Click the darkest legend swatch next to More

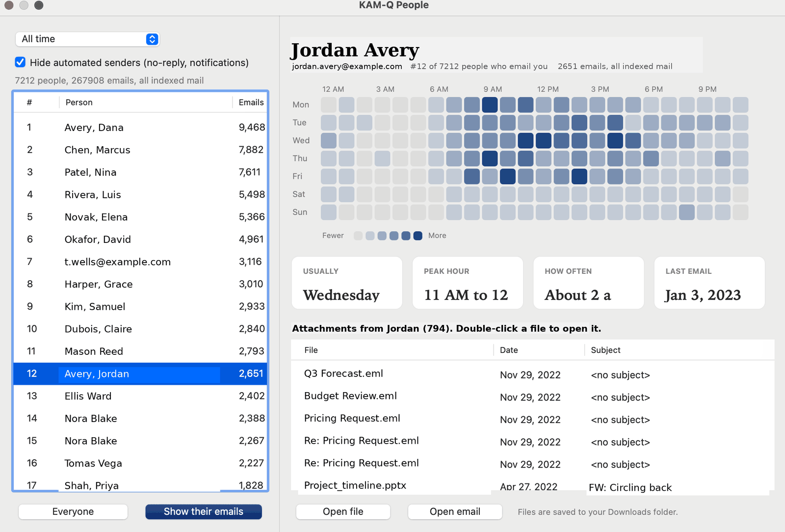(418, 236)
